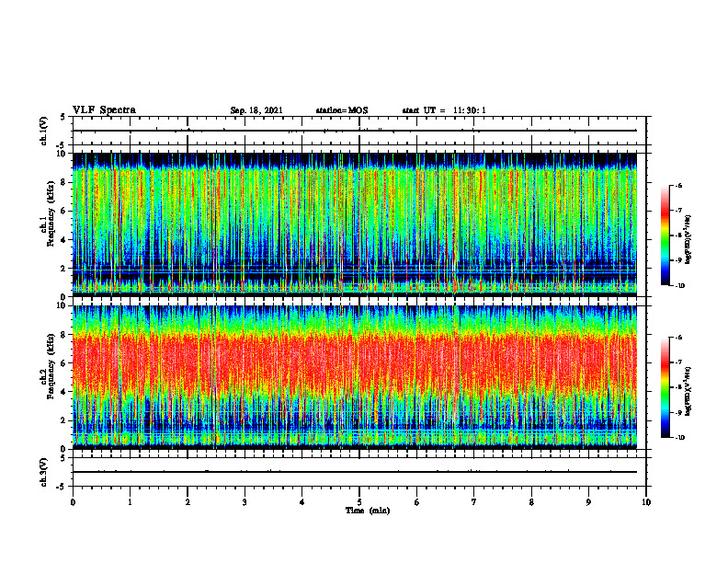The height and width of the screenshot is (563, 728).
Task: Click the ch.2 color bar "-10" tick label
Action: tap(679, 438)
